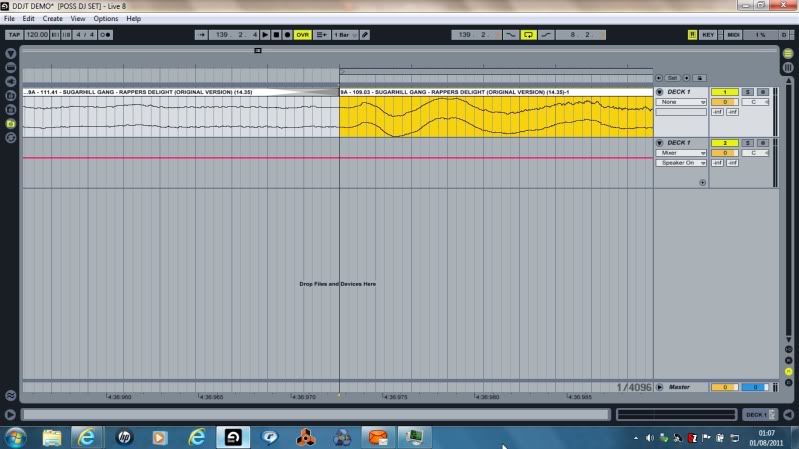The image size is (799, 449).
Task: Open the Options menu
Action: tap(106, 19)
